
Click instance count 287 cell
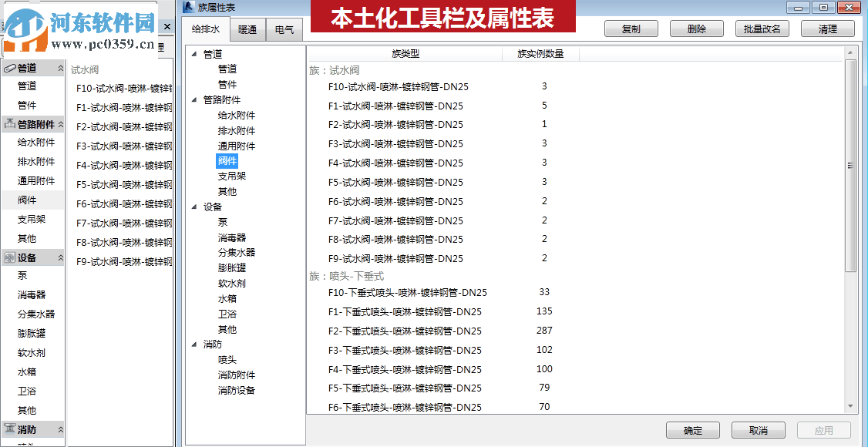[544, 331]
